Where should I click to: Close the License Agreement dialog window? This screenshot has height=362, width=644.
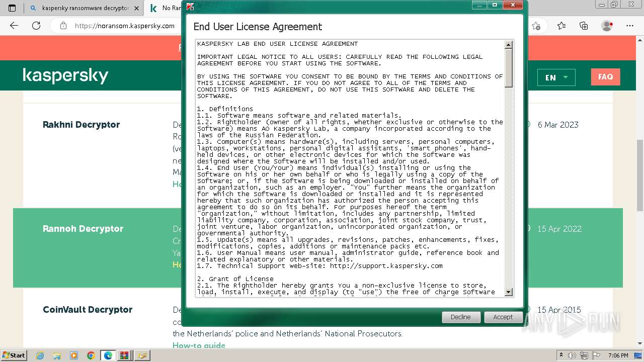pos(513,5)
